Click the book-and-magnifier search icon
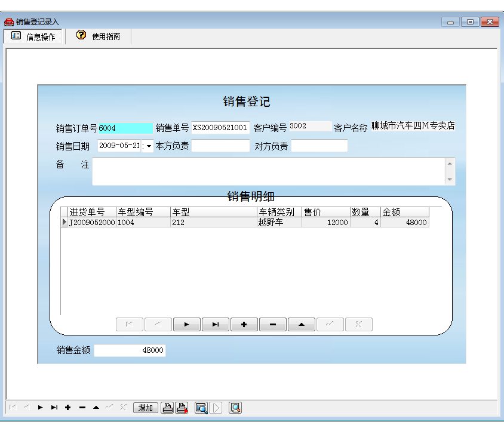This screenshot has width=504, height=425. pyautogui.click(x=201, y=408)
